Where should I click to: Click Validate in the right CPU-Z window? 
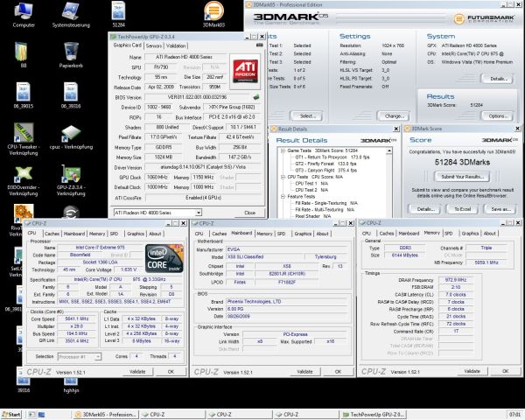pyautogui.click(x=472, y=371)
